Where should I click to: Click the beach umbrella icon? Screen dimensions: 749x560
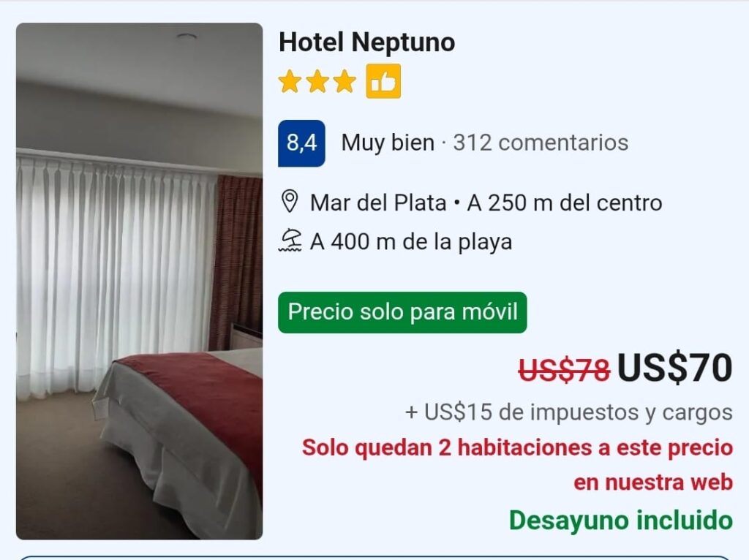pyautogui.click(x=290, y=240)
